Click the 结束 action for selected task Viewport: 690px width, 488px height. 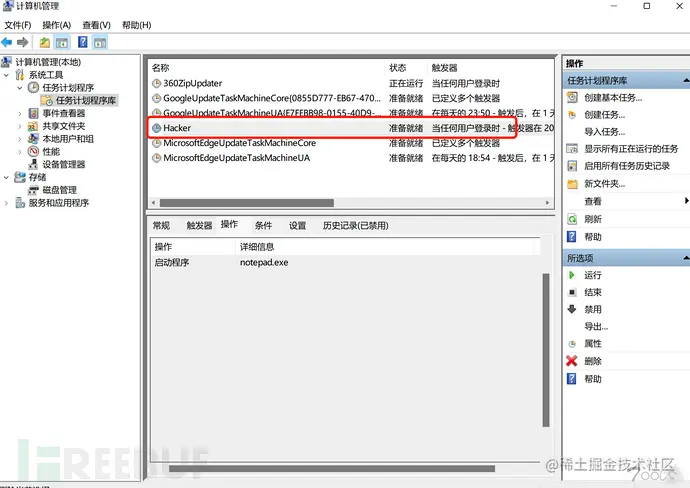tap(592, 292)
